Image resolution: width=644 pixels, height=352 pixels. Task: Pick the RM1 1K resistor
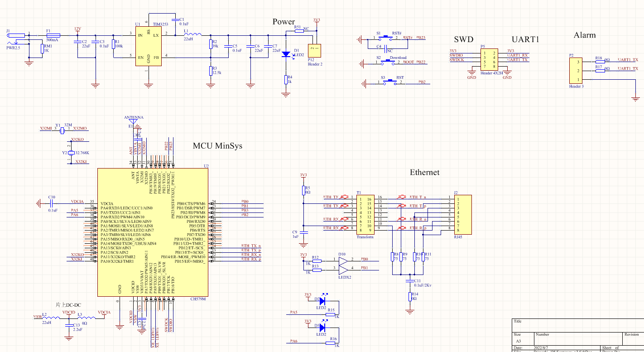[42, 48]
